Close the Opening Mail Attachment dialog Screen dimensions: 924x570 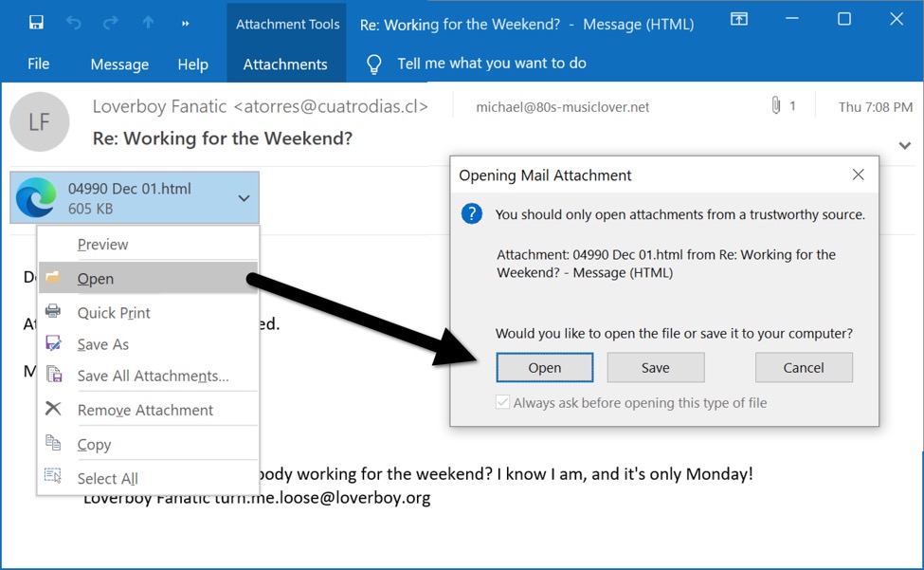(x=858, y=175)
